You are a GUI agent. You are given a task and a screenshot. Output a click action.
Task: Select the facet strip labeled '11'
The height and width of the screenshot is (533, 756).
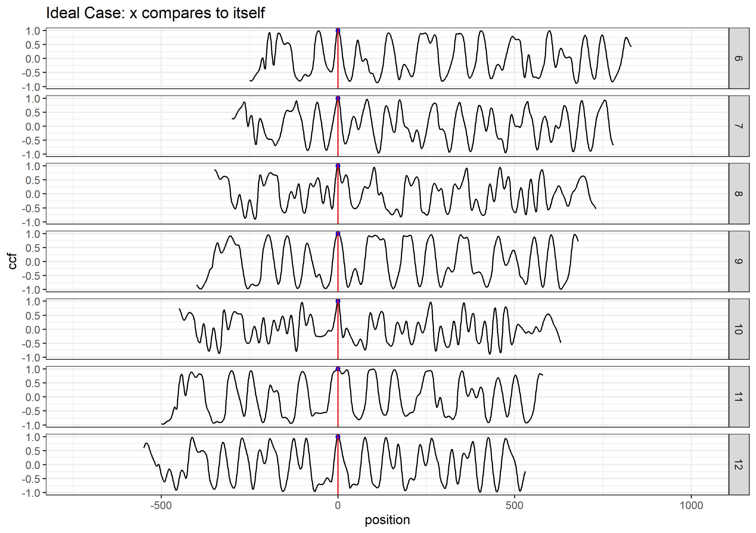[739, 397]
